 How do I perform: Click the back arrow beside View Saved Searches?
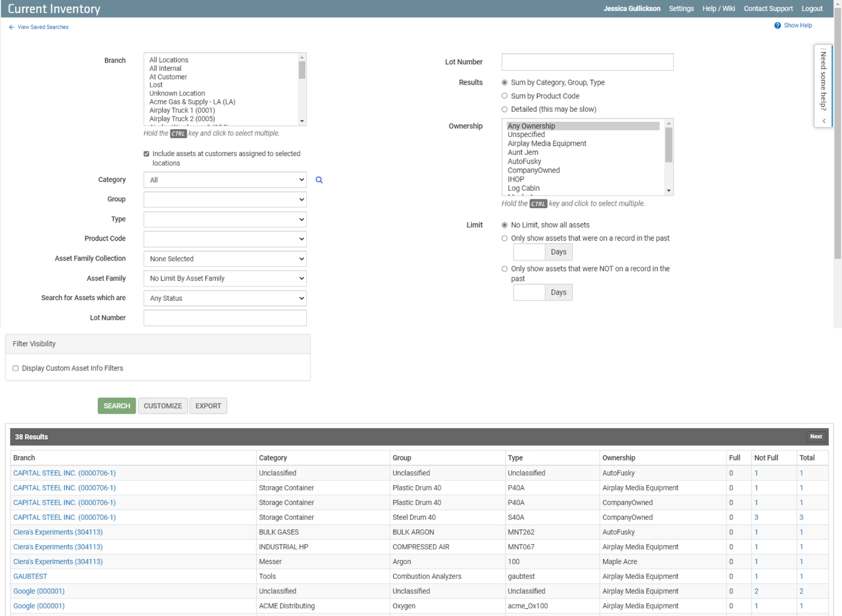tap(10, 27)
